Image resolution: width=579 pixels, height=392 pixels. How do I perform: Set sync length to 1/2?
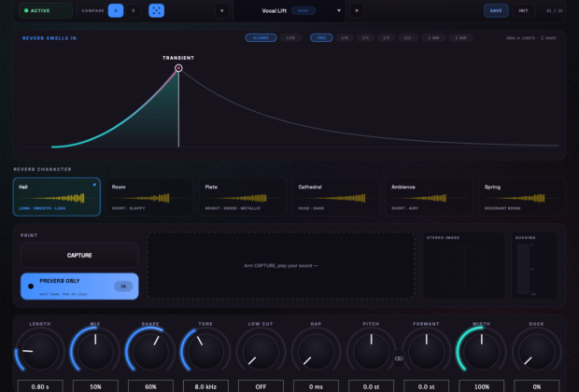point(386,37)
